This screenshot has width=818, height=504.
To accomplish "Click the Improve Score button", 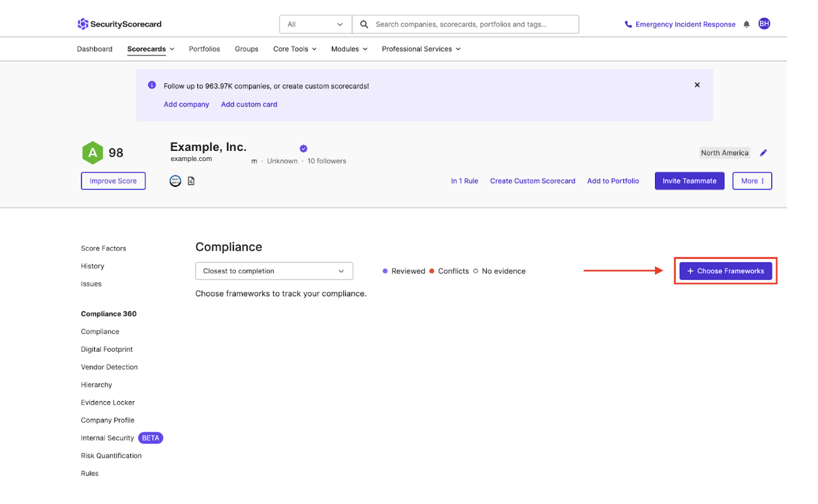I will click(113, 181).
